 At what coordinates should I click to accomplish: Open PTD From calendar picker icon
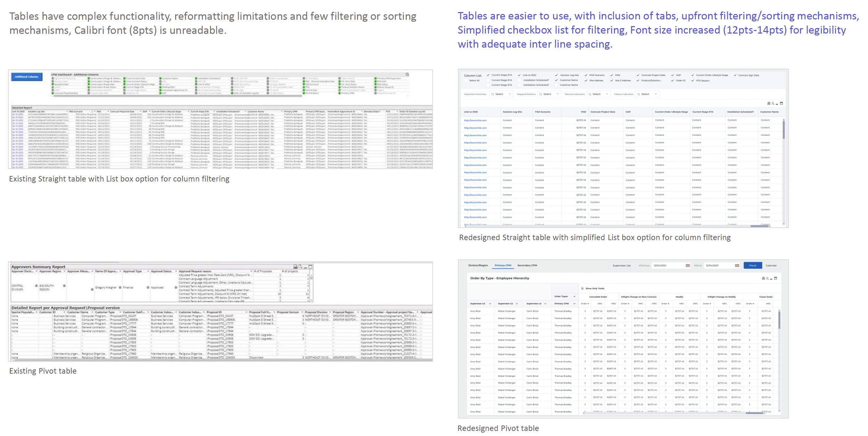click(687, 266)
